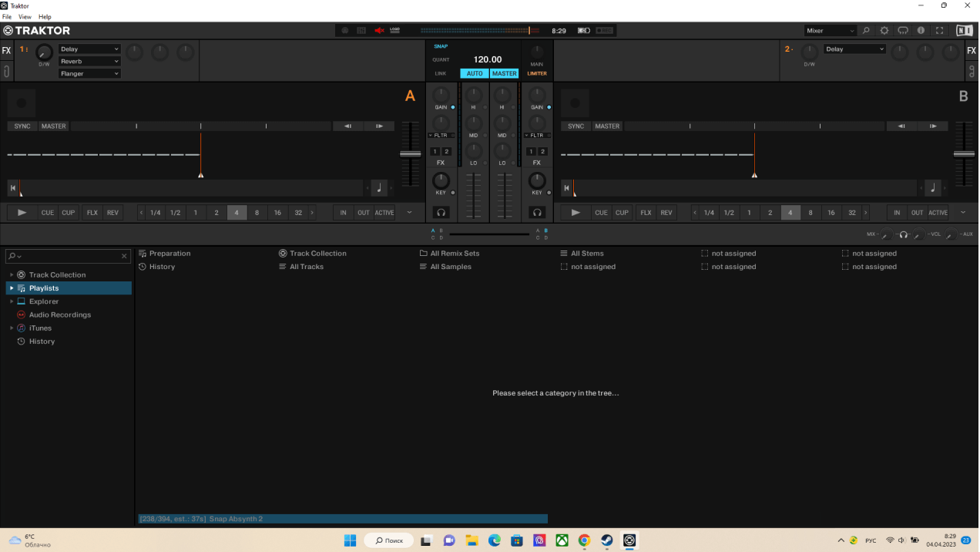Click the headphone cue icon for Deck A
Screen dimensions: 980x552
pyautogui.click(x=441, y=212)
